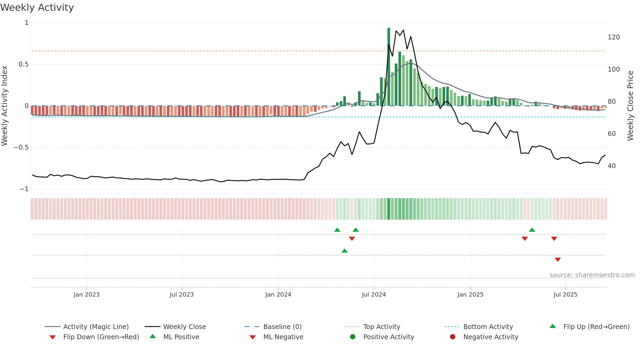This screenshot has width=644, height=362.
Task: Click the Bottom Activity legend item
Action: pyautogui.click(x=479, y=327)
